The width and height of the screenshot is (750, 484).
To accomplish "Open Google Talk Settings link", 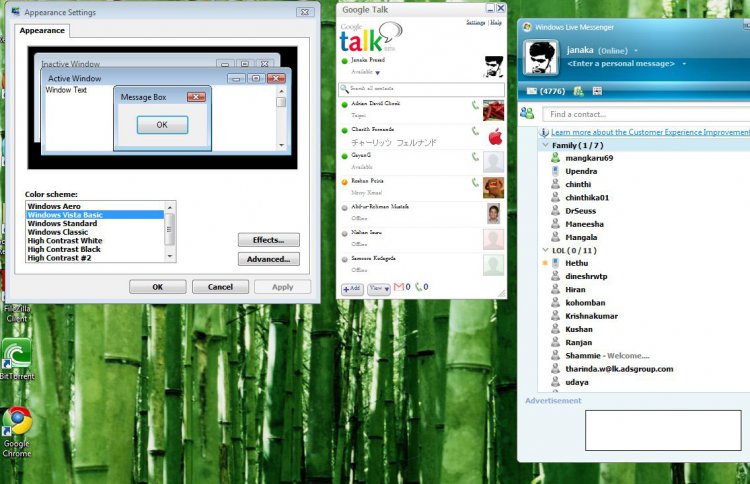I will (x=475, y=22).
